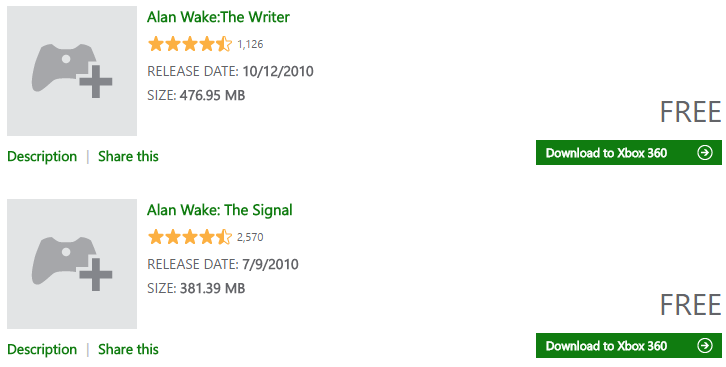Click The Signal add-on controller thumbnail
The image size is (726, 367).
(x=72, y=264)
